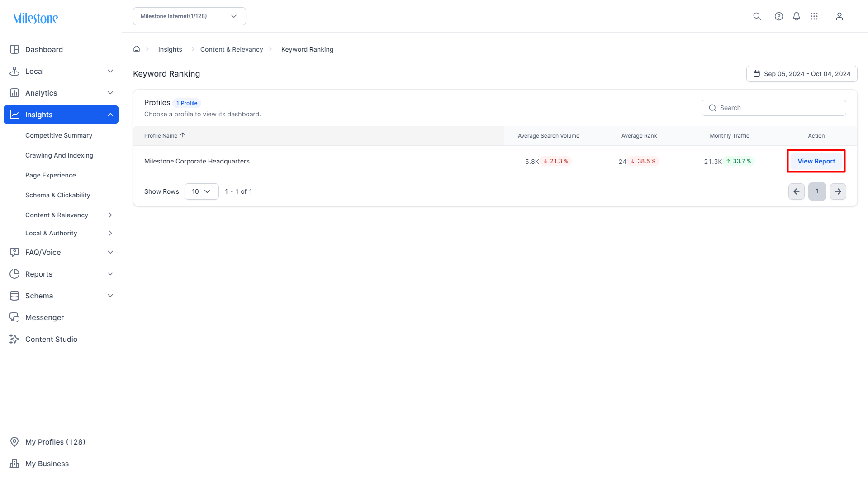Screen dimensions: 868x488
Task: Click the My Profiles pin icon
Action: click(x=14, y=442)
